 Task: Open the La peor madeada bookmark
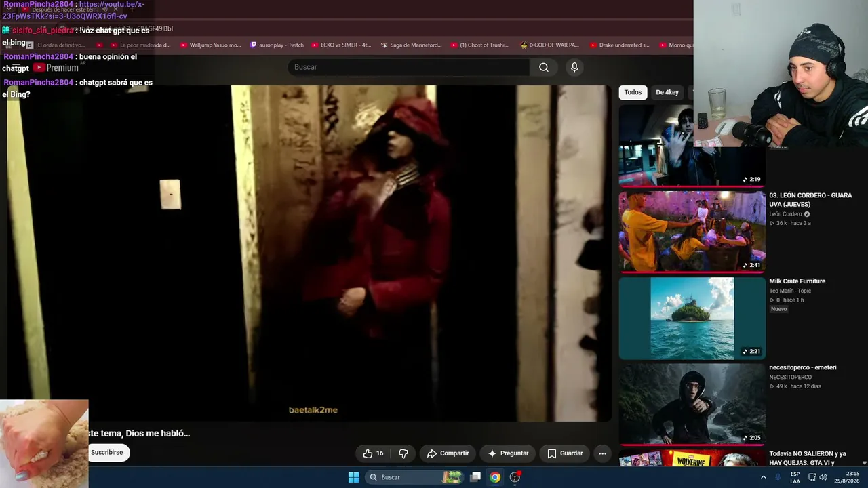[140, 45]
